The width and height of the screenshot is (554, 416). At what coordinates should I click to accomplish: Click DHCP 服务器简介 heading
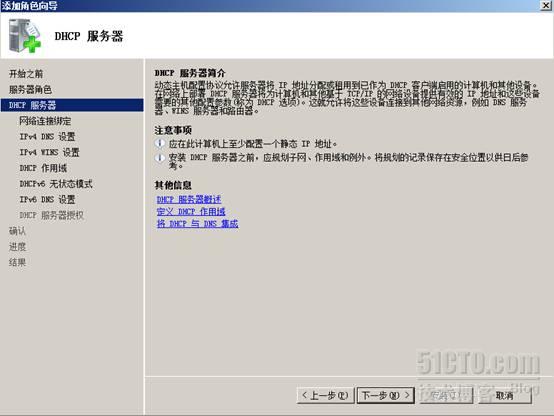[x=190, y=73]
